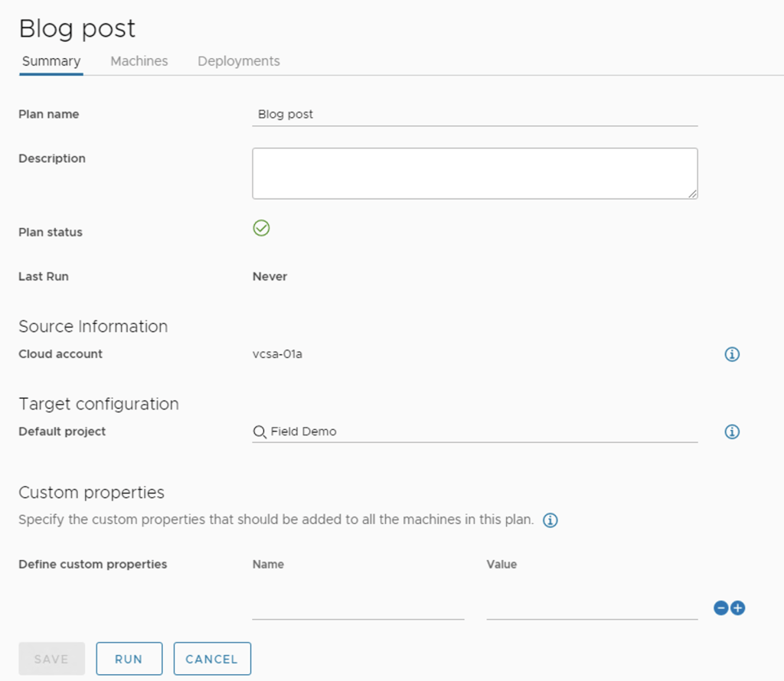Click the CANCEL button

[x=212, y=659]
